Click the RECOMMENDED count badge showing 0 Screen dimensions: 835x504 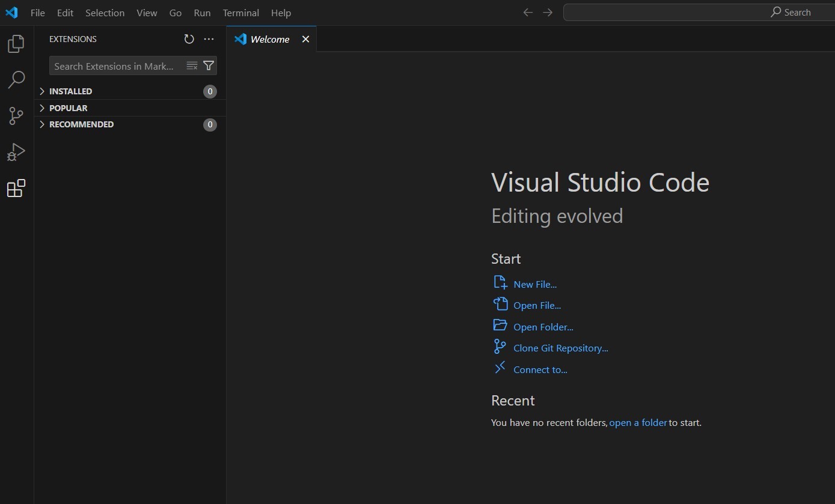(x=210, y=124)
